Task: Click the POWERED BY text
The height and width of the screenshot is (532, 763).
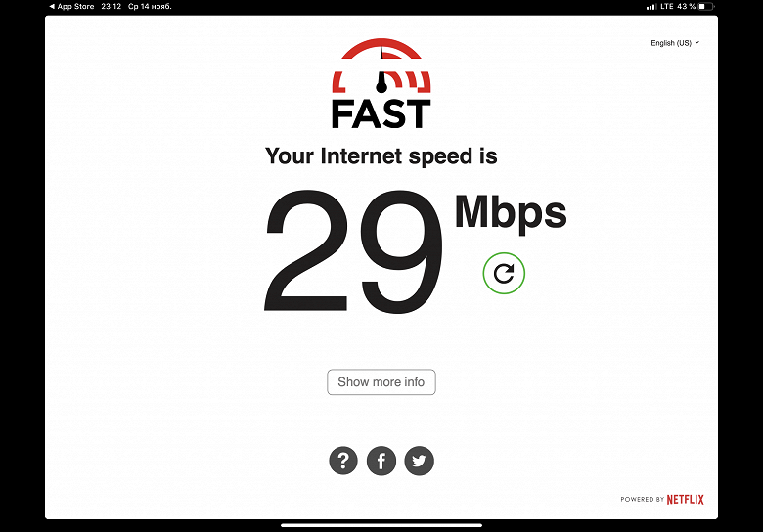Action: (642, 500)
